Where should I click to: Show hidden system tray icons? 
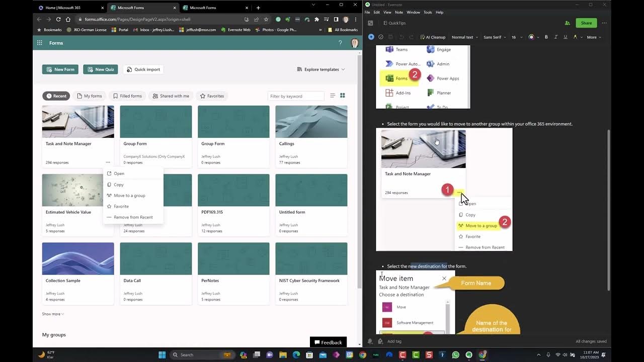click(539, 354)
